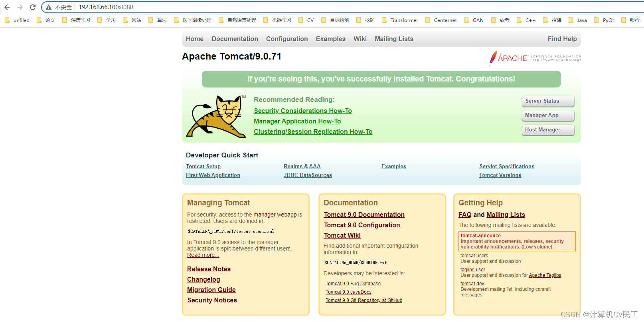Viewport: 644px width, 322px height.
Task: Open the 目标检测 bookmarks folder
Action: click(335, 20)
